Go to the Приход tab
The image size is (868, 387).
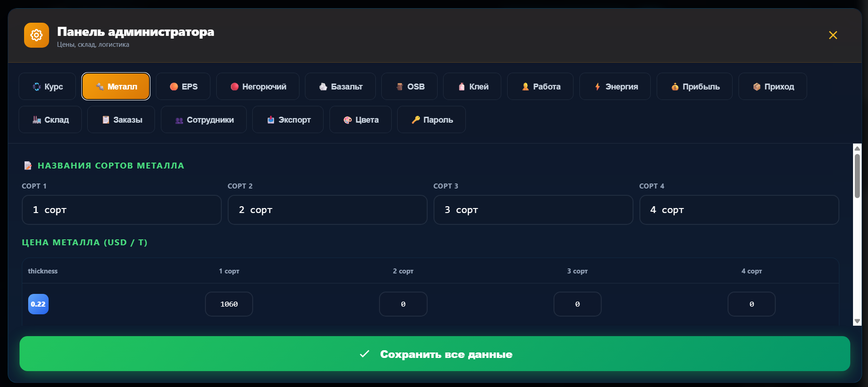773,86
